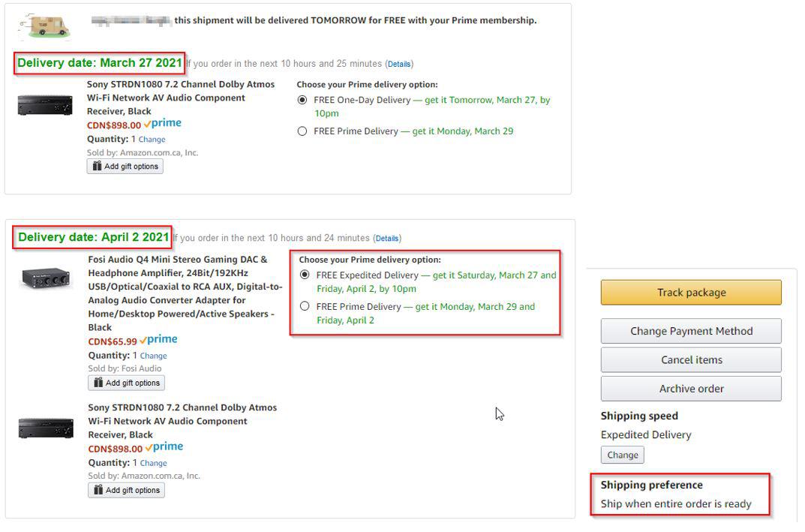Open Details for the 10 hours 25 minutes countdown
The width and height of the screenshot is (805, 532).
click(401, 64)
